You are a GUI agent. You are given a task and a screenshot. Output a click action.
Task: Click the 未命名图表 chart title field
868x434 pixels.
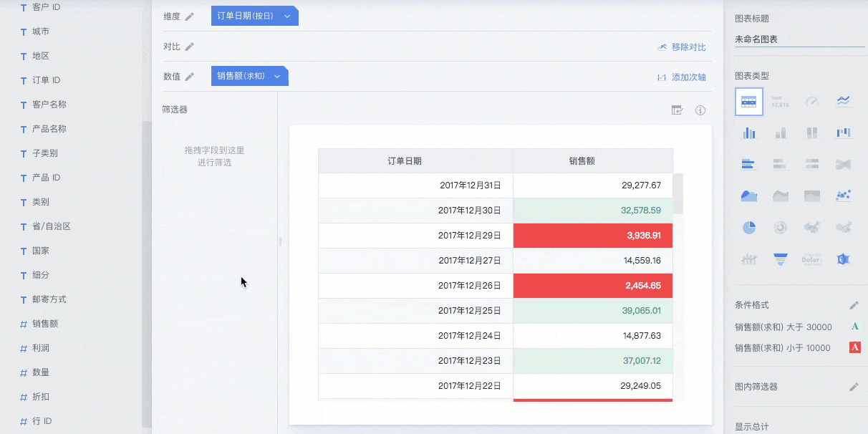pyautogui.click(x=799, y=40)
